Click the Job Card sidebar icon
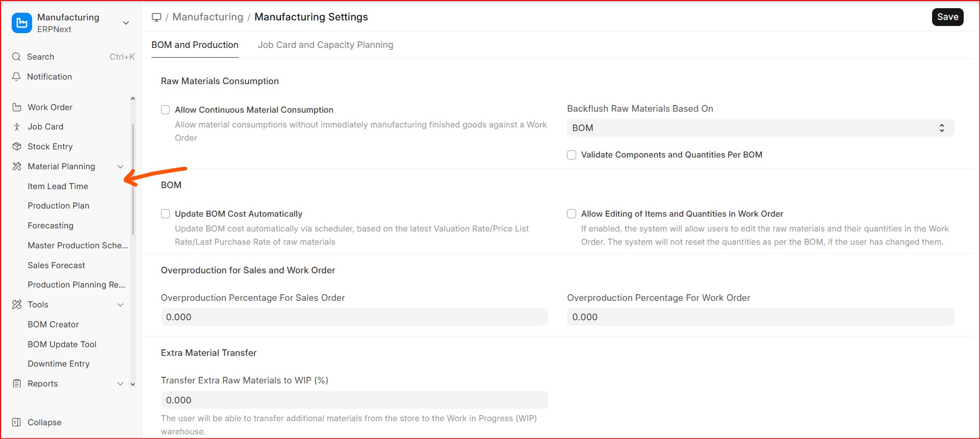This screenshot has width=980, height=439. (x=17, y=127)
